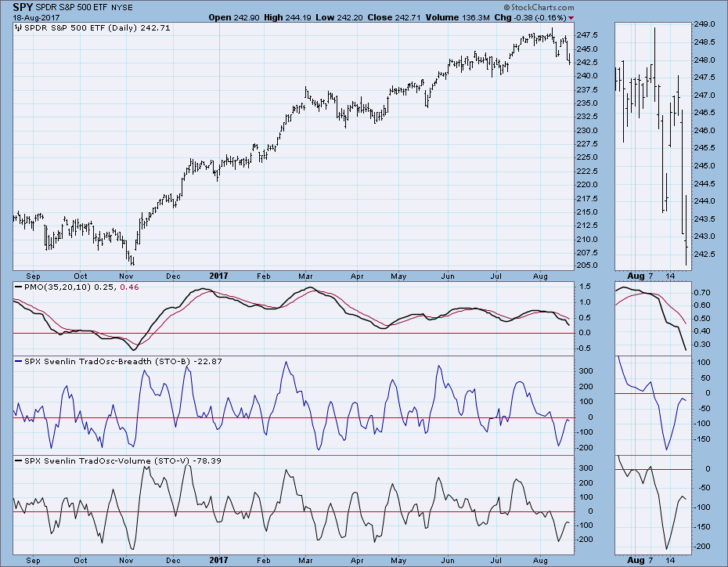Click the red down-arrow change indicator

coord(571,18)
